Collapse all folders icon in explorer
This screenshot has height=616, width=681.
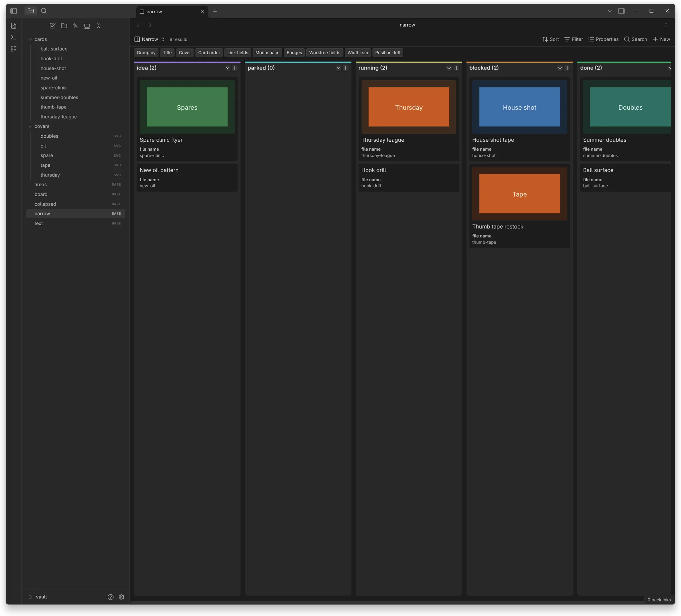tap(99, 26)
